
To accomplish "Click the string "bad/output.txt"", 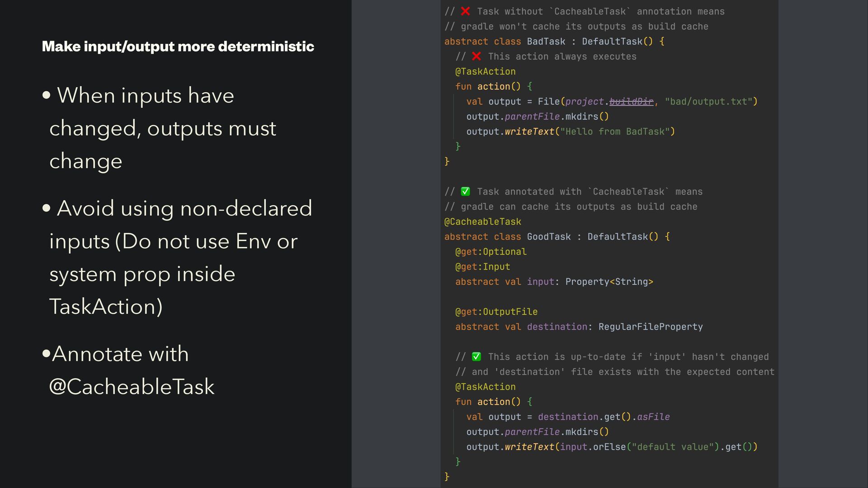I will [x=708, y=102].
